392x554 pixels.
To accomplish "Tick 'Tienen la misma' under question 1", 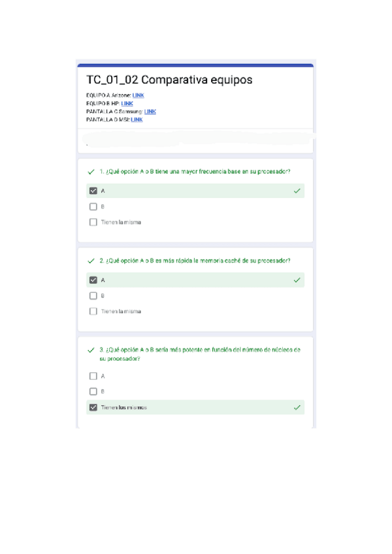I will [x=93, y=222].
